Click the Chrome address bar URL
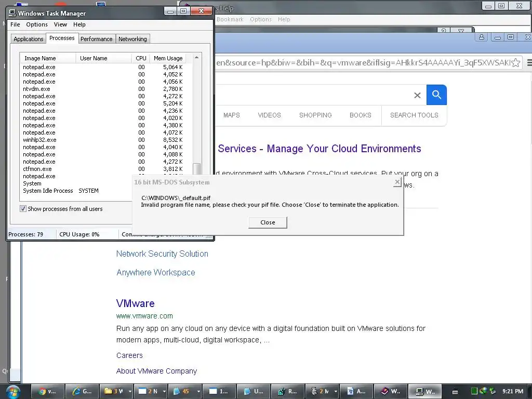 coord(363,62)
